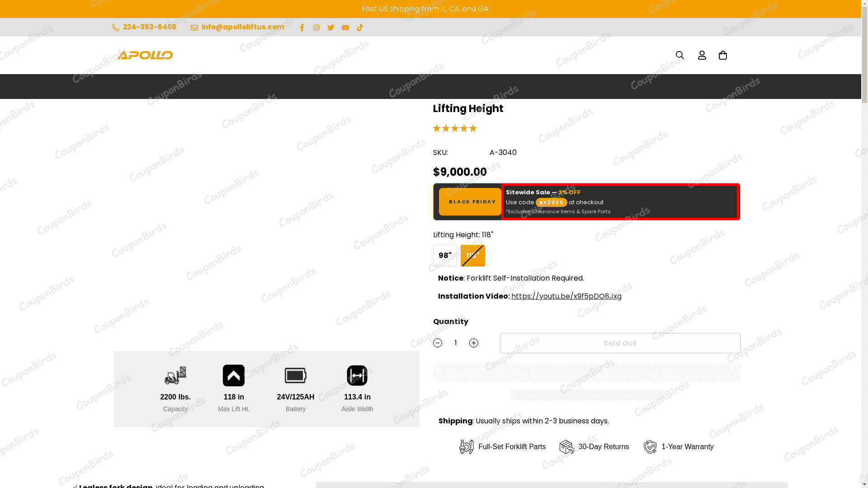Image resolution: width=868 pixels, height=488 pixels.
Task: Select the 98" lifting height option
Action: pos(445,256)
